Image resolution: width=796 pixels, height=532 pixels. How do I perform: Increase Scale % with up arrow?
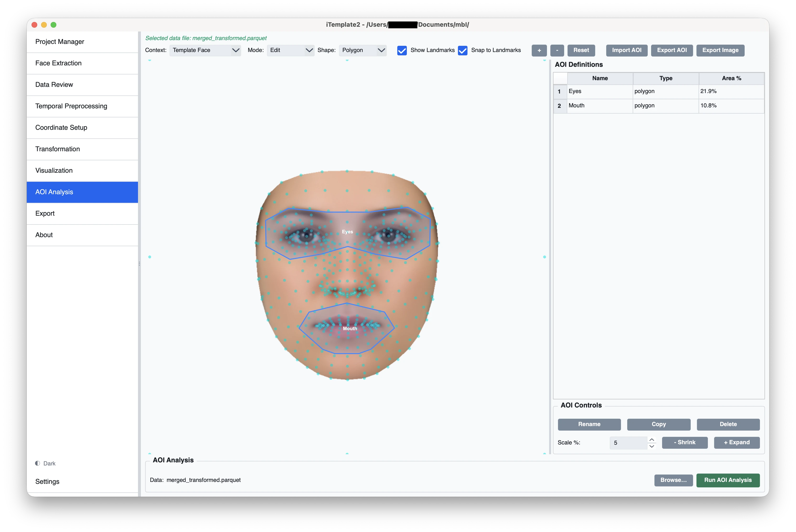click(651, 439)
